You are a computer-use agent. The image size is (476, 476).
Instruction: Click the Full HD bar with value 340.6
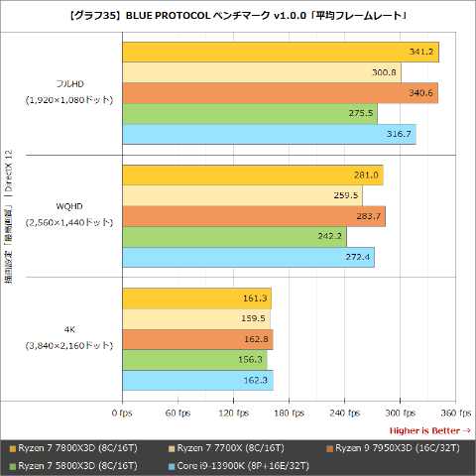coord(281,93)
